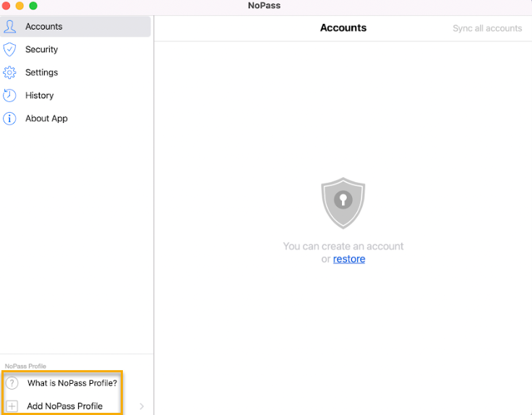The image size is (532, 415).
Task: Open "What is NoPass Profile?" text
Action: click(x=72, y=383)
